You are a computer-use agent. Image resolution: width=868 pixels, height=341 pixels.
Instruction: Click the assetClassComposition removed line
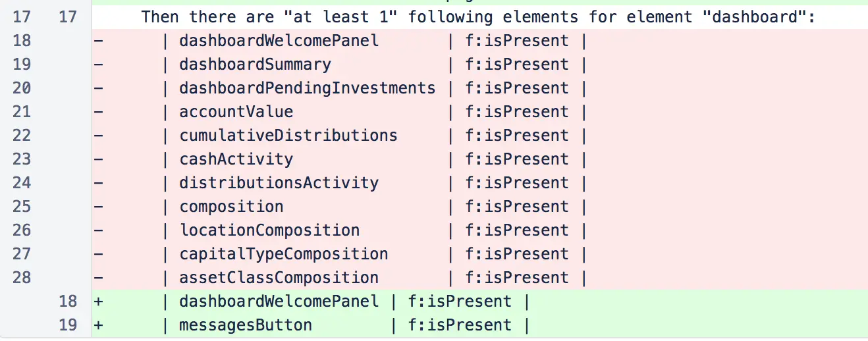coord(279,278)
